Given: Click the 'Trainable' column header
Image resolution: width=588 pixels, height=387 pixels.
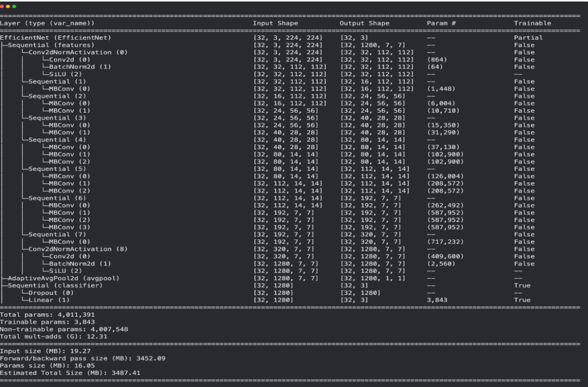Looking at the screenshot, I should click(x=532, y=23).
